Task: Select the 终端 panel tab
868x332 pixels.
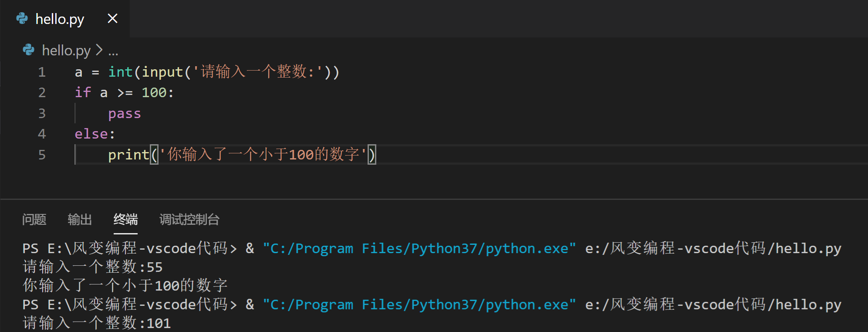Action: [x=125, y=219]
